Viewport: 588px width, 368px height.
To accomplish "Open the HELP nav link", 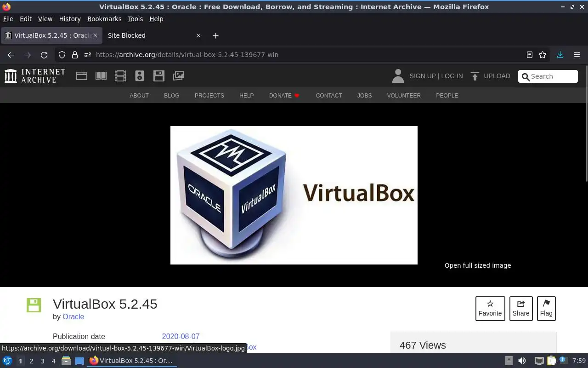I will pyautogui.click(x=247, y=96).
